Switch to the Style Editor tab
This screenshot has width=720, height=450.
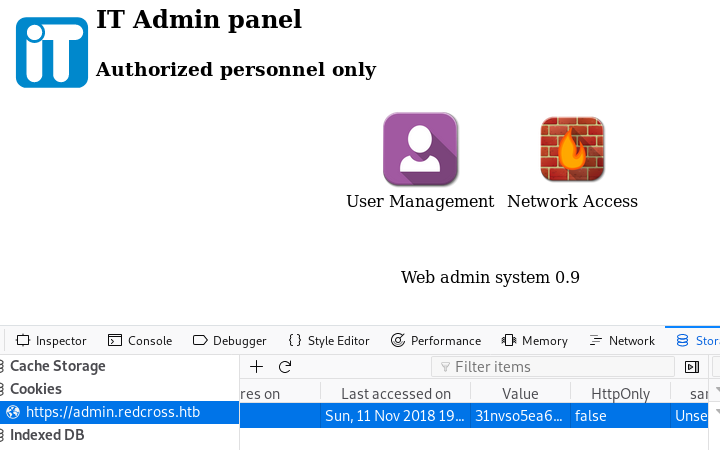click(328, 341)
